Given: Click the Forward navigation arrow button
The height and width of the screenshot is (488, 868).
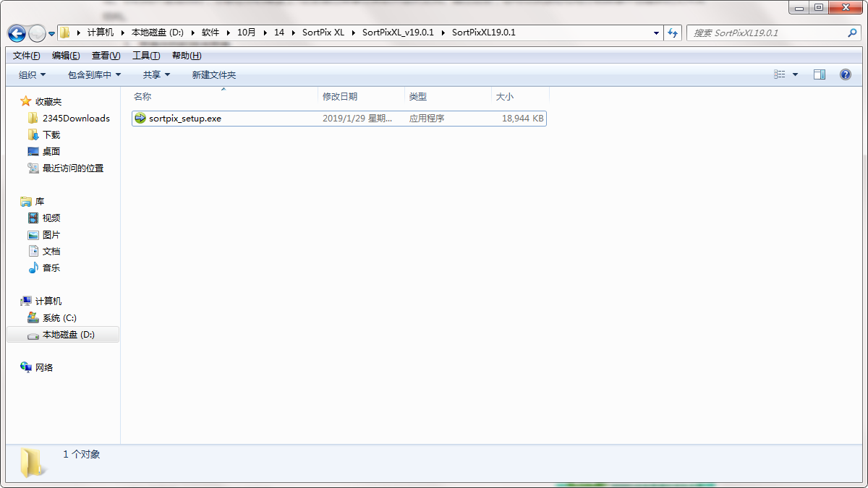Looking at the screenshot, I should [x=37, y=33].
